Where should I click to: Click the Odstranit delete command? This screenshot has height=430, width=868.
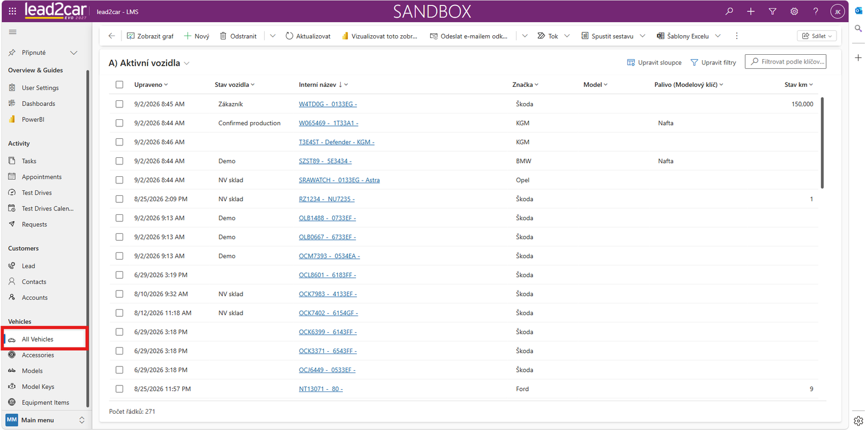tap(238, 36)
